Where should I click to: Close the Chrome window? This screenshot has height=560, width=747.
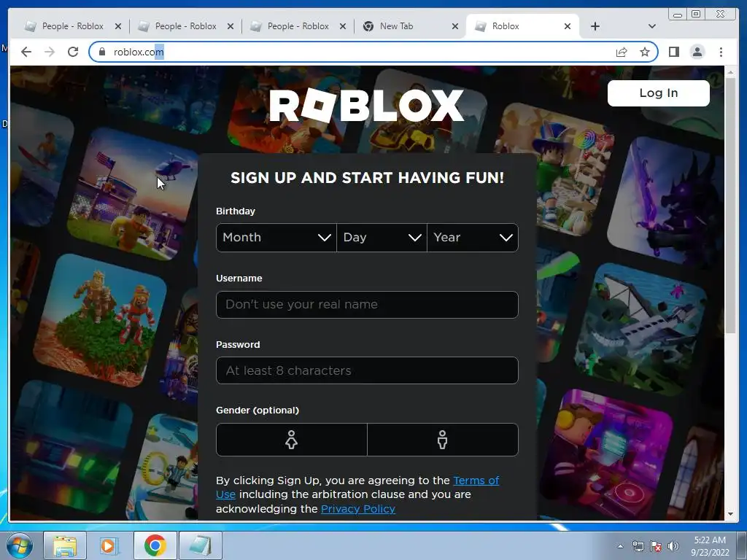[721, 15]
